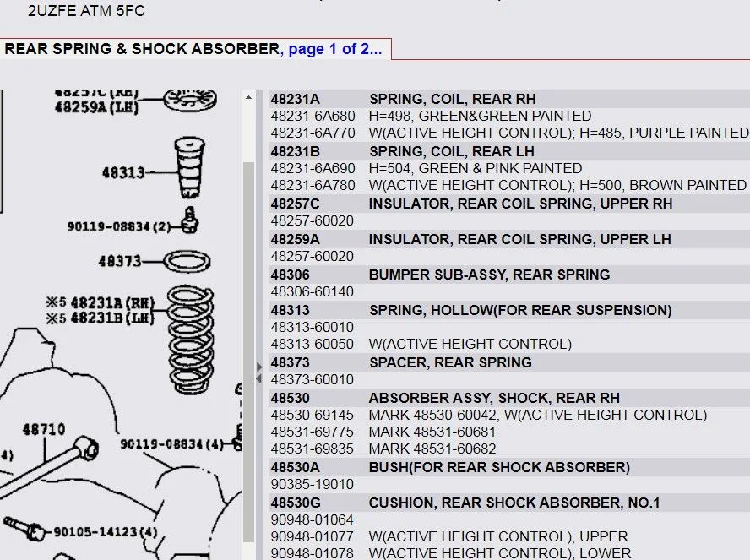Click the diagram scrollbar up arrow
The width and height of the screenshot is (750, 560).
(x=248, y=98)
